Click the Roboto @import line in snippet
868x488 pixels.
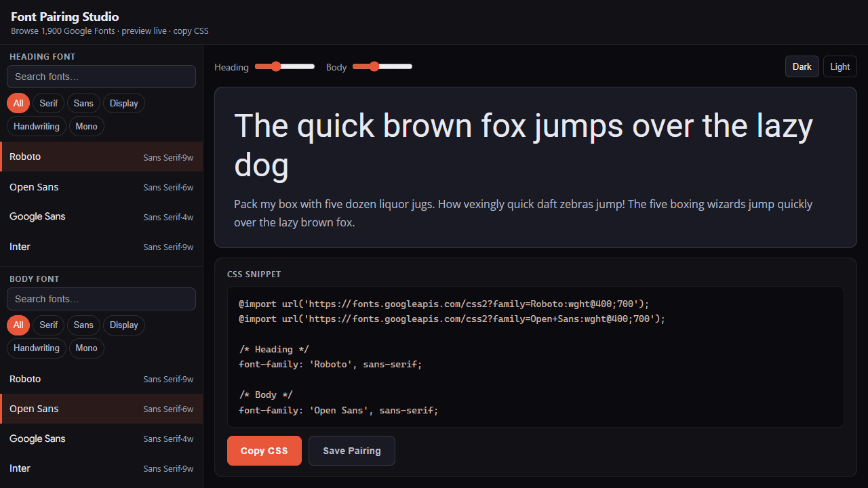[444, 304]
